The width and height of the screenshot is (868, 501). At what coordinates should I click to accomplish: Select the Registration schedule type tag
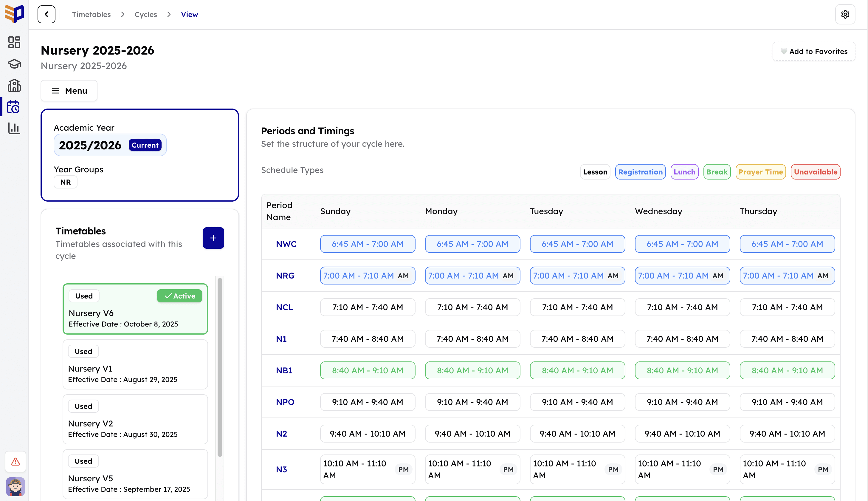[x=640, y=172]
